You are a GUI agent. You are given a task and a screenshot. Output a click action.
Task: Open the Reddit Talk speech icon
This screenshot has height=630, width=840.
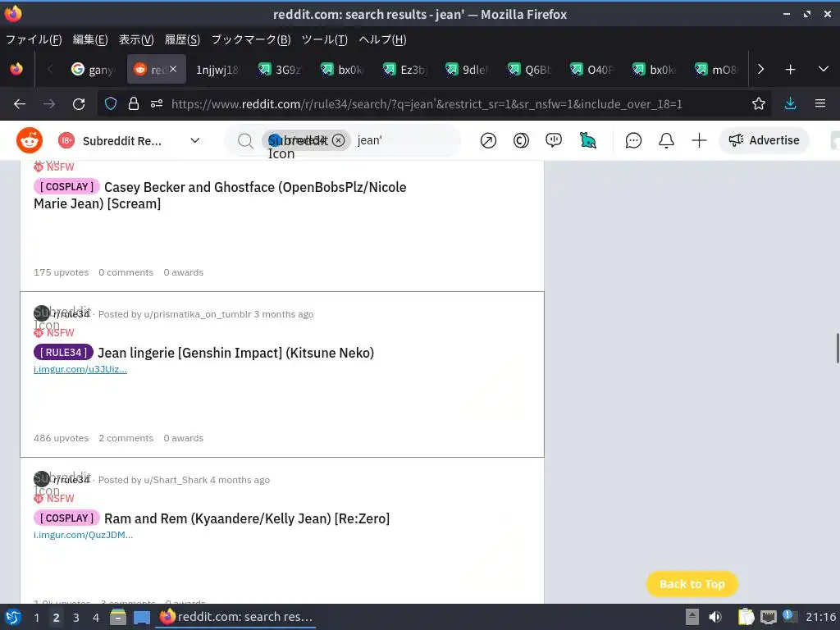tap(554, 140)
